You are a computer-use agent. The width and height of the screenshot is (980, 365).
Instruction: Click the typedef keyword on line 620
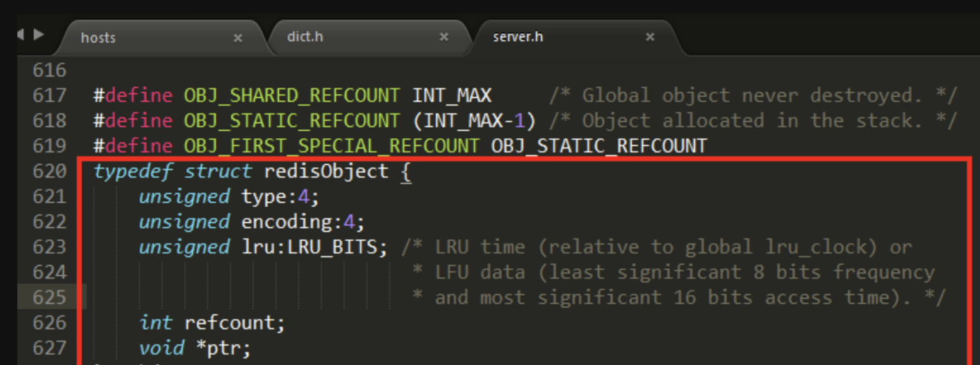coord(133,172)
